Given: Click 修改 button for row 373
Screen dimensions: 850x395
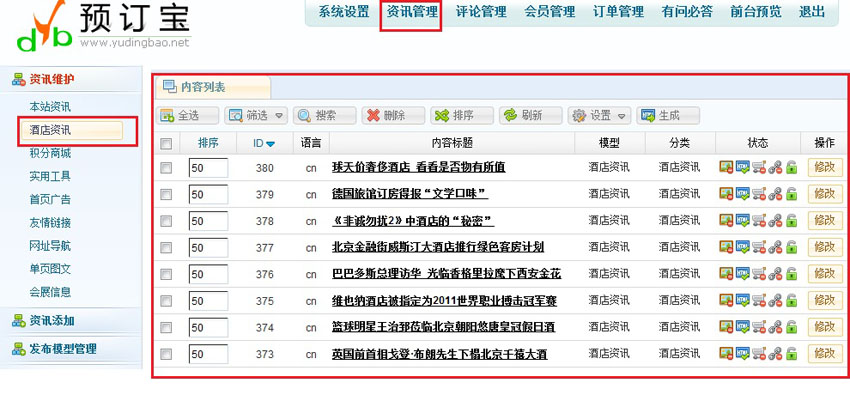Looking at the screenshot, I should [825, 353].
